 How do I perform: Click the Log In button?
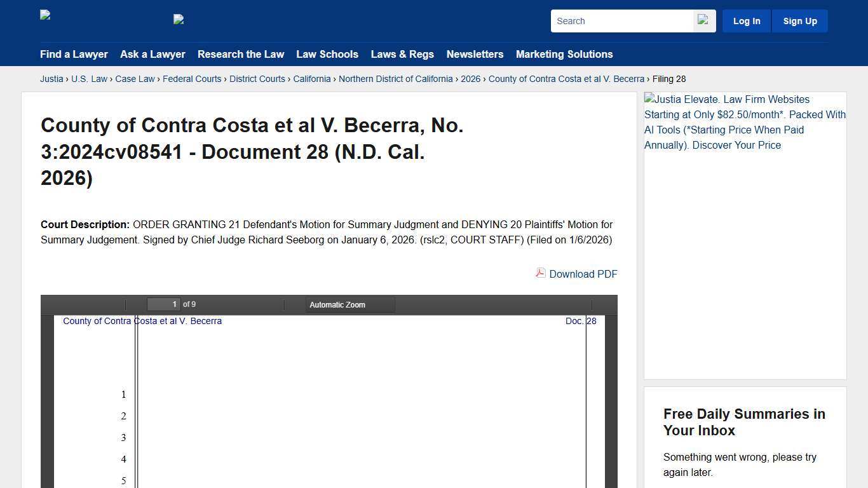[x=746, y=20]
